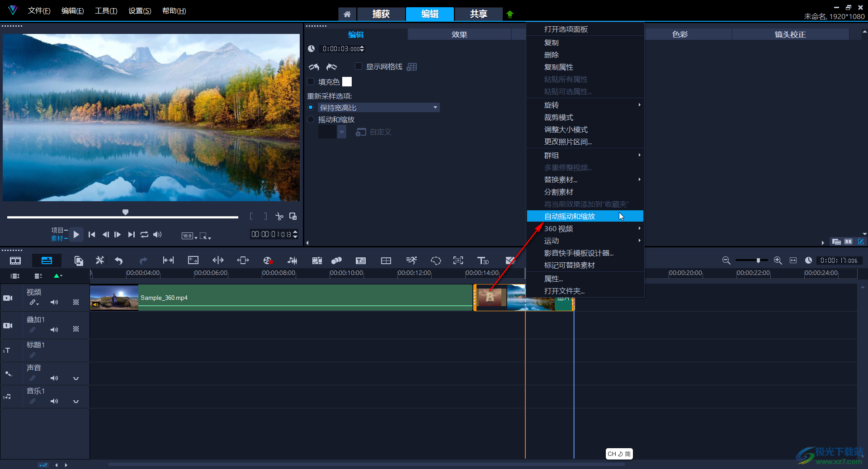Mute the 声音 track

(x=54, y=378)
